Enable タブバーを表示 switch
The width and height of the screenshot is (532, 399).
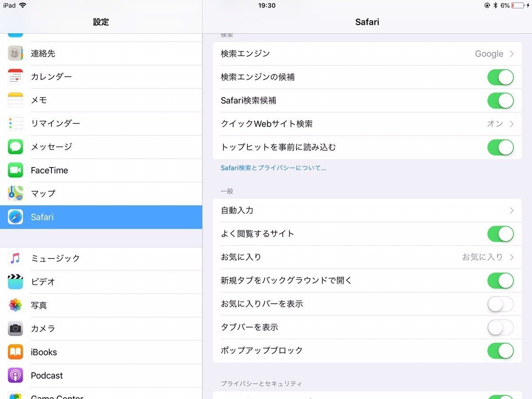pyautogui.click(x=501, y=327)
